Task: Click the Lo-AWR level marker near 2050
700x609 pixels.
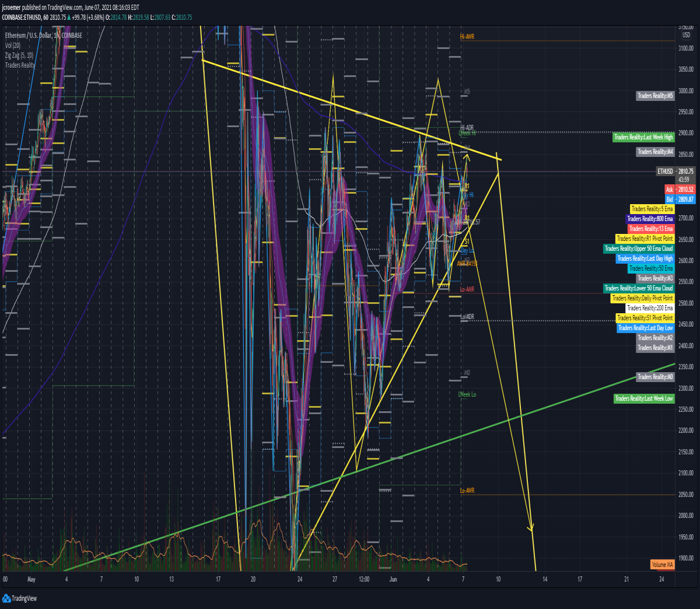Action: point(467,491)
